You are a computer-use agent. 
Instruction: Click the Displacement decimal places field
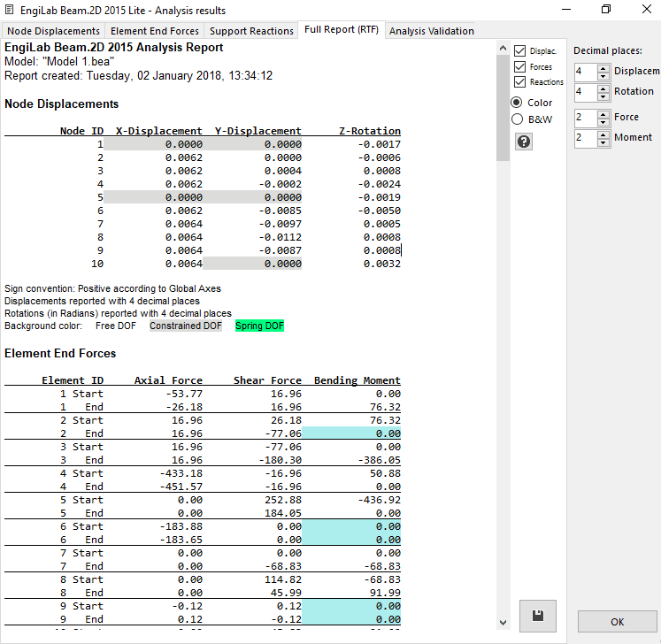tap(586, 72)
